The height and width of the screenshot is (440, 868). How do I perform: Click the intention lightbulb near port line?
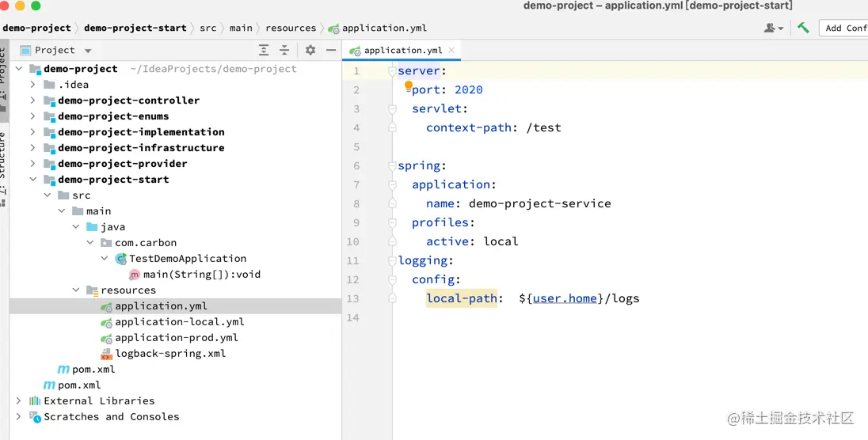tap(409, 85)
